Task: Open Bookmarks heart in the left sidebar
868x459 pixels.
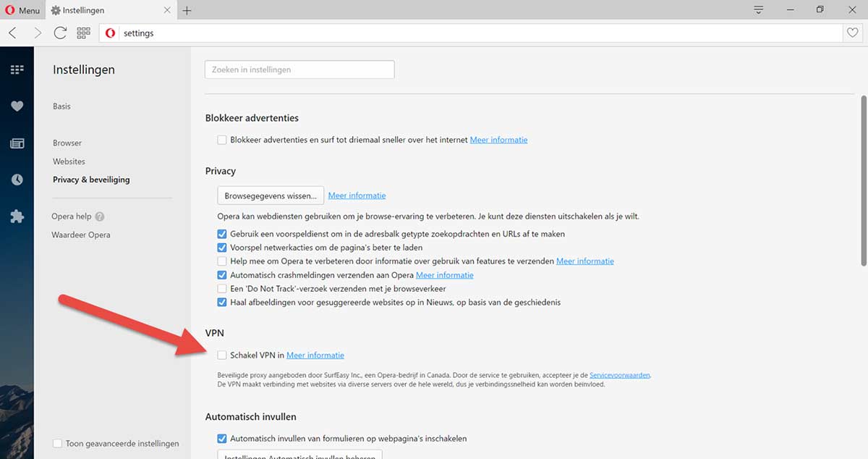Action: [17, 106]
